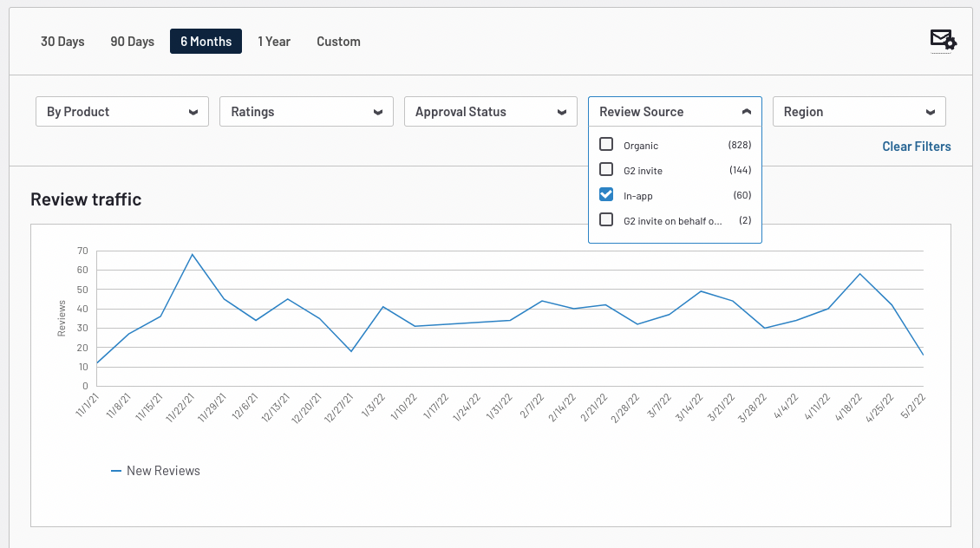Open the Region filter dropdown
The width and height of the screenshot is (980, 548).
click(x=859, y=112)
